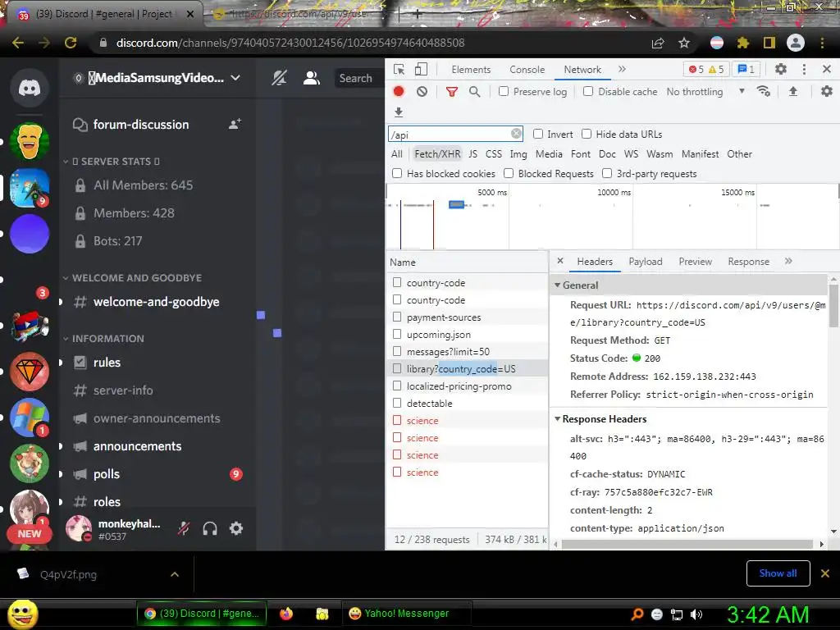Toggle device toolbar icon in DevTools

pyautogui.click(x=422, y=69)
